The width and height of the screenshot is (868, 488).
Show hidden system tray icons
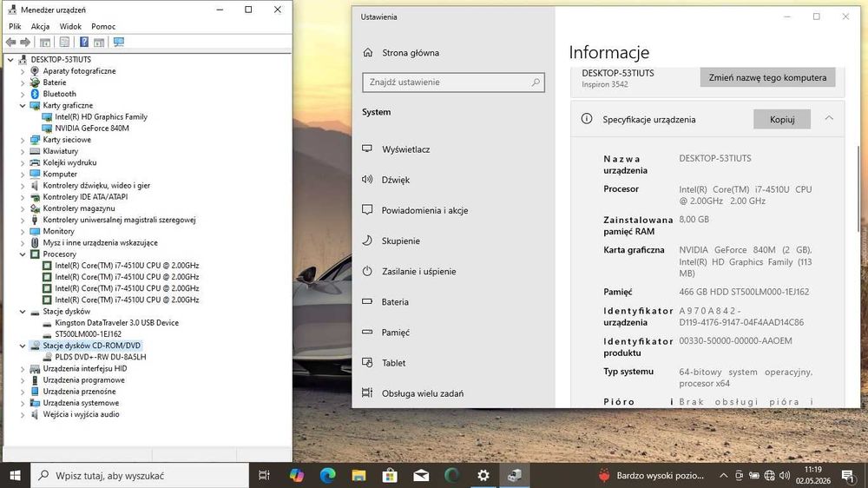pyautogui.click(x=724, y=475)
